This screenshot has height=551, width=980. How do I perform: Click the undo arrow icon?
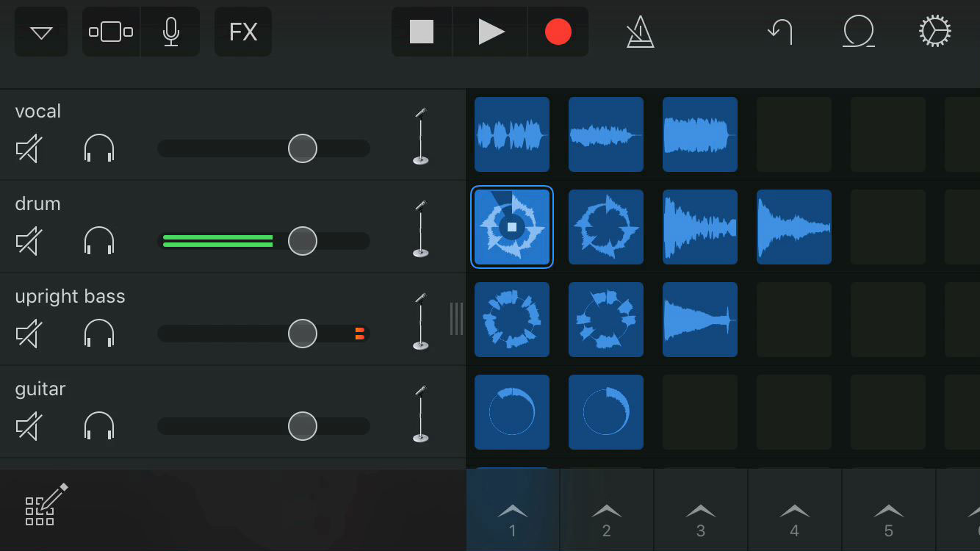coord(780,32)
